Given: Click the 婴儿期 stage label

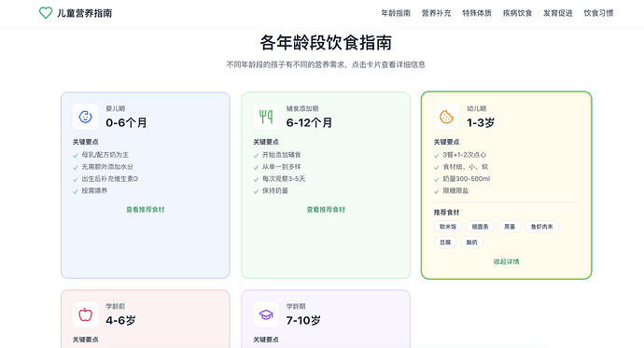Looking at the screenshot, I should pos(116,109).
